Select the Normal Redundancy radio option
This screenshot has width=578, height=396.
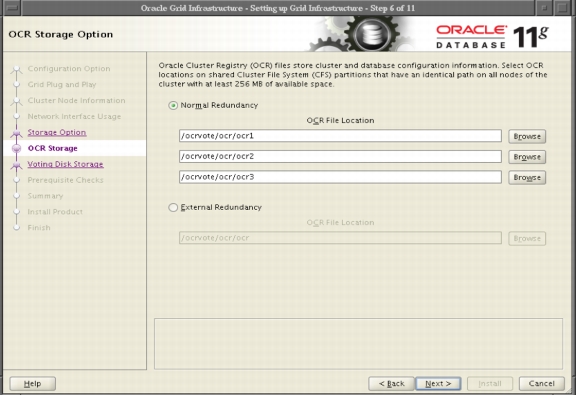click(173, 105)
